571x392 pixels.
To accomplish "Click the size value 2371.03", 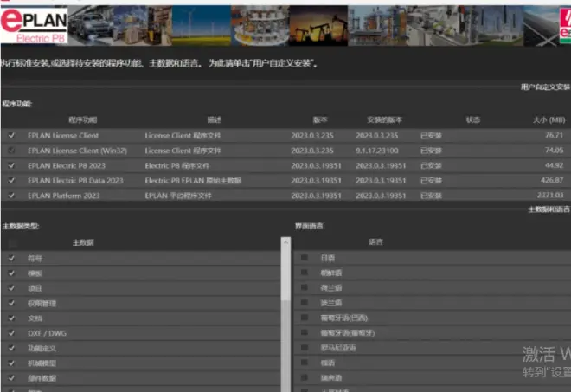I will click(x=550, y=195).
